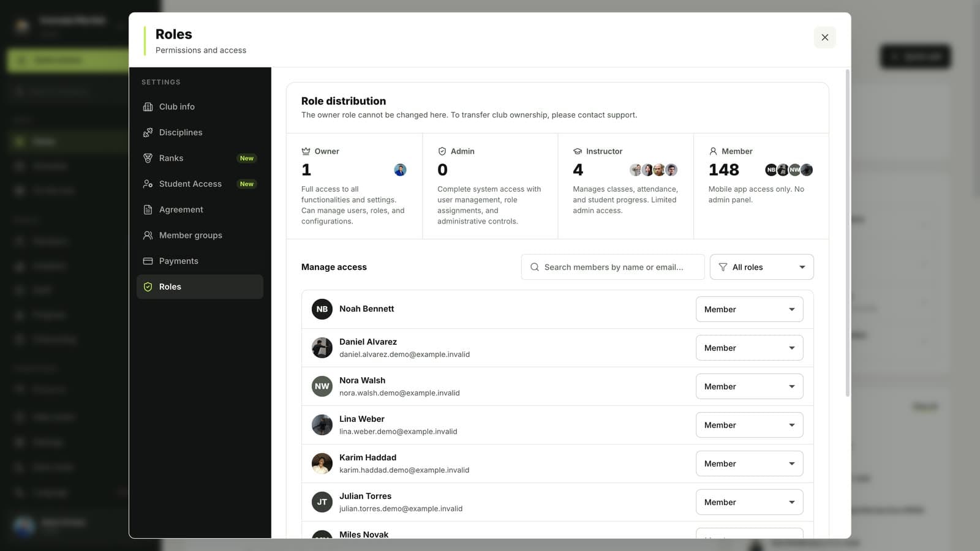Click the name Julian Torres
Image resolution: width=980 pixels, height=551 pixels.
click(365, 496)
